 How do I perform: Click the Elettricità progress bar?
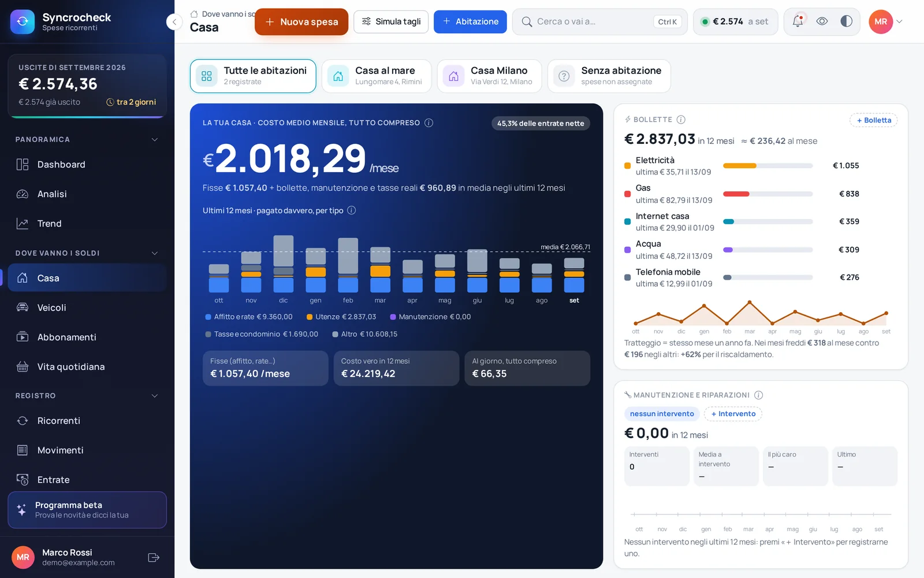point(767,166)
